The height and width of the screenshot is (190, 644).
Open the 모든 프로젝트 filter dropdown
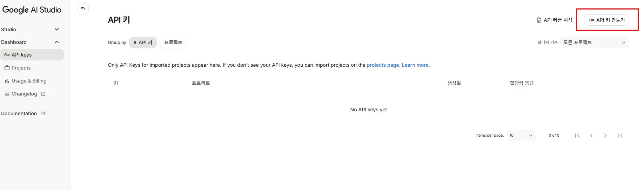click(595, 42)
